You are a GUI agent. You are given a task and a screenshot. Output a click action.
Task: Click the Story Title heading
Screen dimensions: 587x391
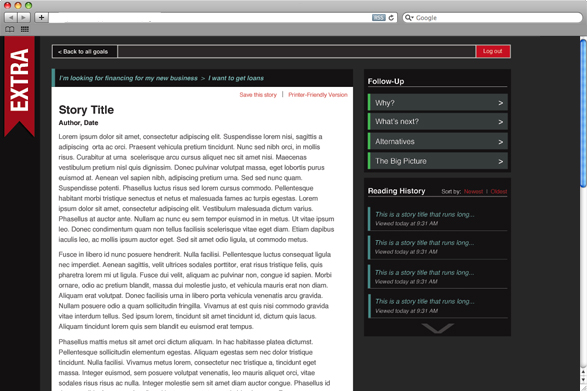[86, 110]
